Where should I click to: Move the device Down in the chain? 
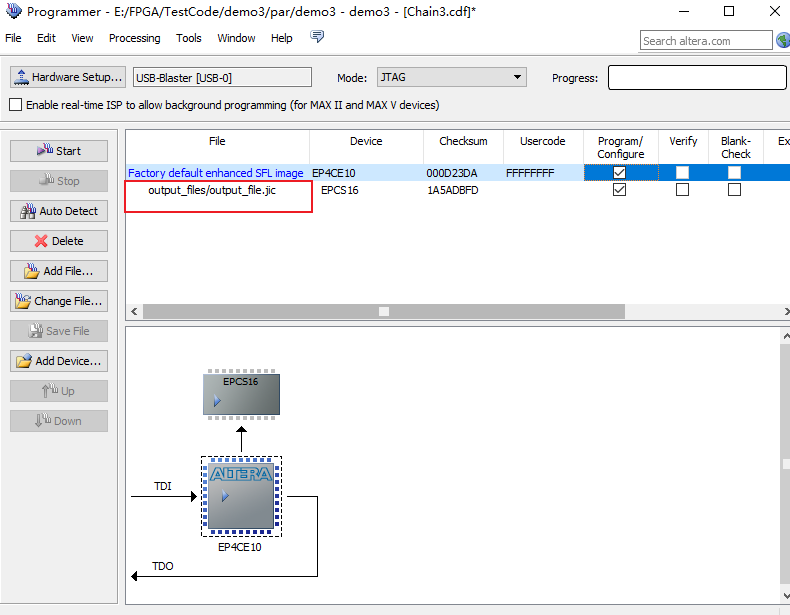[59, 421]
